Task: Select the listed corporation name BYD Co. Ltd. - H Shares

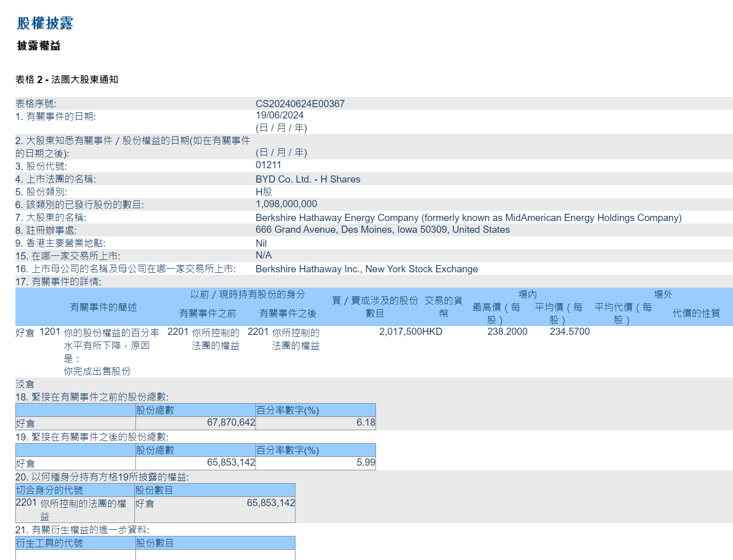Action: point(308,179)
